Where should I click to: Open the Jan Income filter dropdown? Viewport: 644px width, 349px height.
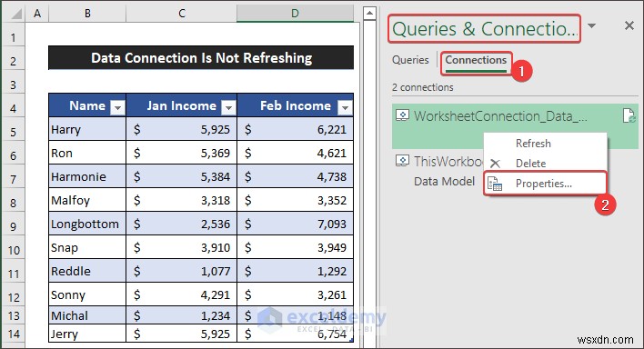pyautogui.click(x=228, y=107)
